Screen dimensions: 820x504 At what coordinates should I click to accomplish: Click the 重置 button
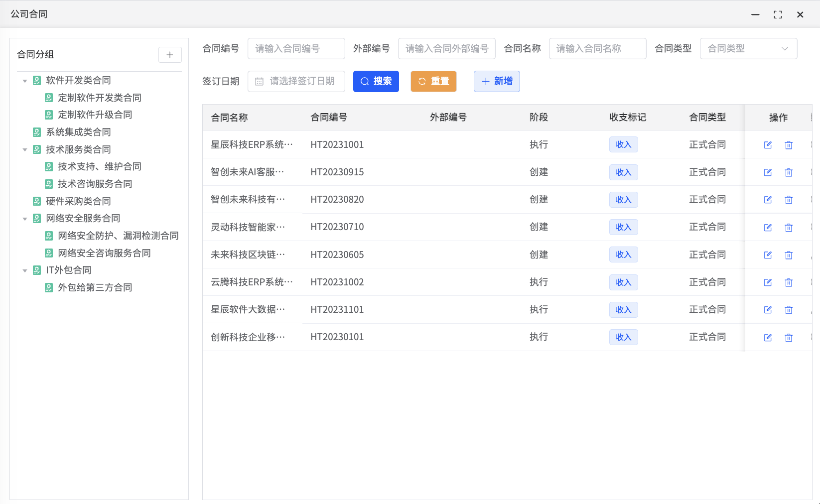[433, 81]
